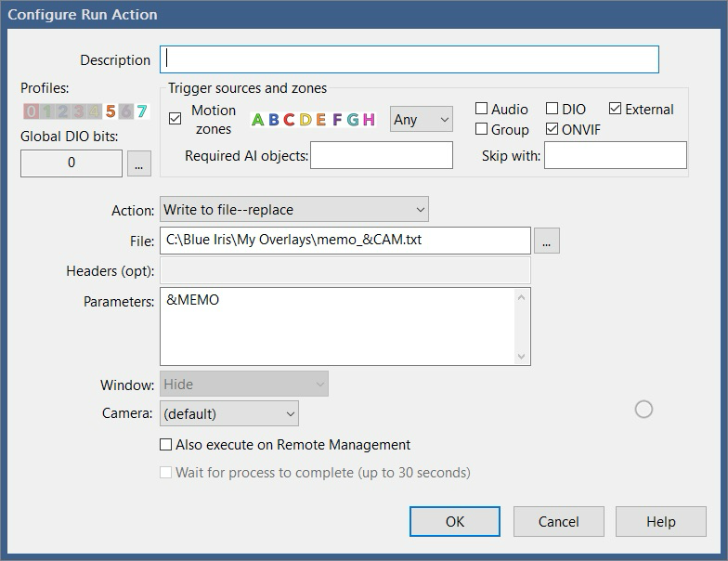Enable the Audio trigger checkbox
The width and height of the screenshot is (728, 561).
482,110
